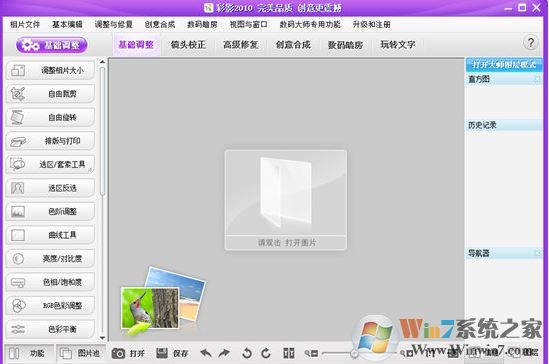Activate the 选区/套索工具 lasso selection tool

point(50,164)
